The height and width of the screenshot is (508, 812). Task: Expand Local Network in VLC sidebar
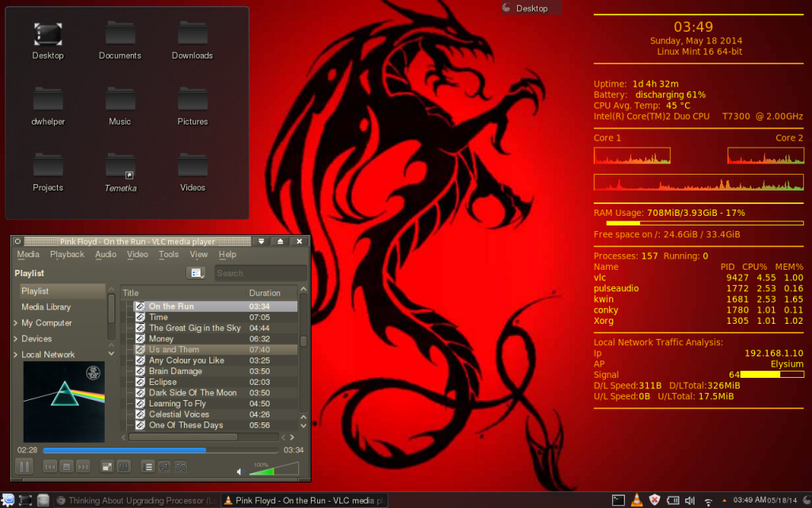(16, 355)
